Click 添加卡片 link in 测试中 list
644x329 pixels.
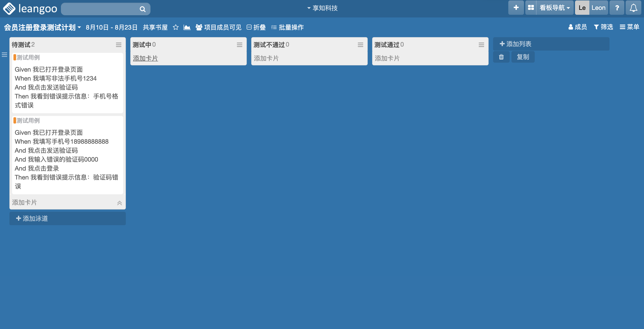tap(145, 58)
